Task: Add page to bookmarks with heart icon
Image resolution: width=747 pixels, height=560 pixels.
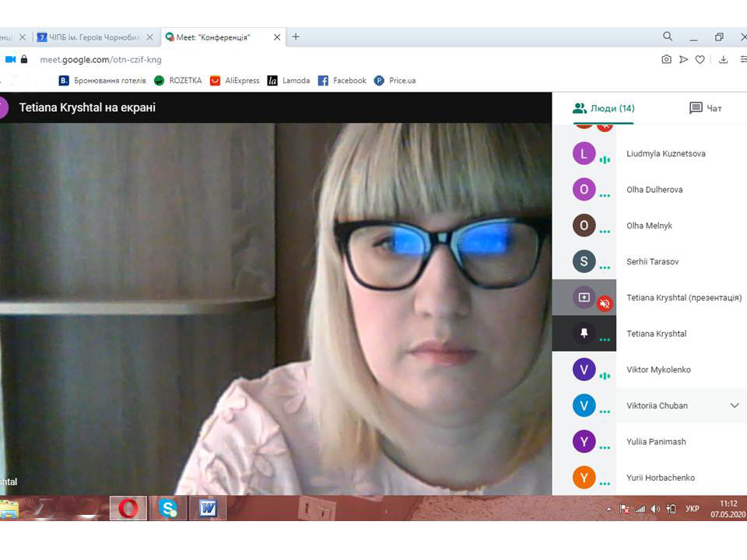Action: click(700, 60)
